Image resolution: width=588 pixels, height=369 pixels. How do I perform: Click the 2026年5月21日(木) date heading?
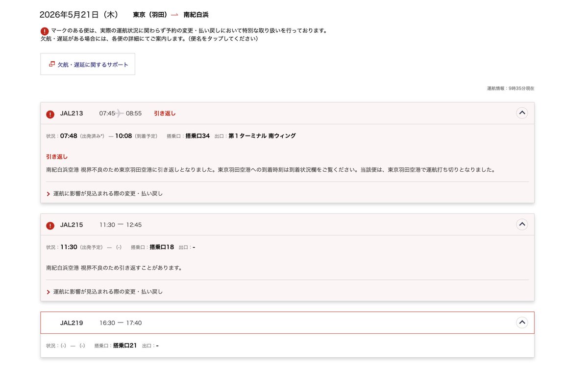click(x=79, y=15)
